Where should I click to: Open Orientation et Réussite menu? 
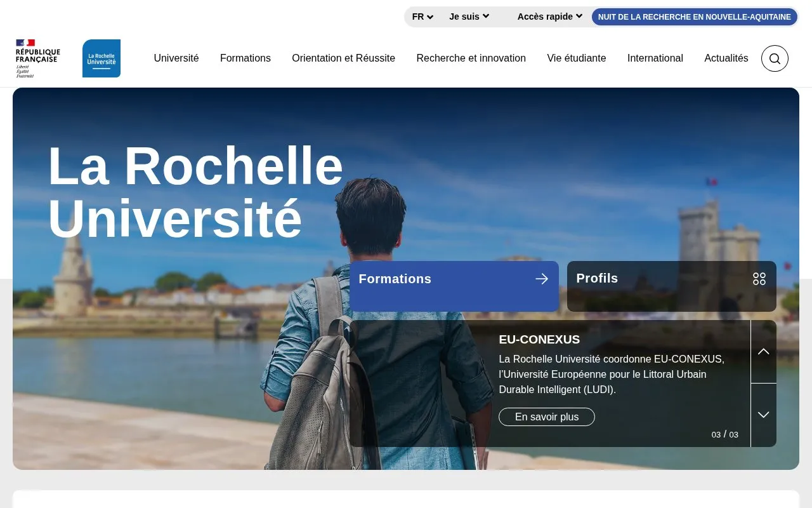(x=343, y=58)
